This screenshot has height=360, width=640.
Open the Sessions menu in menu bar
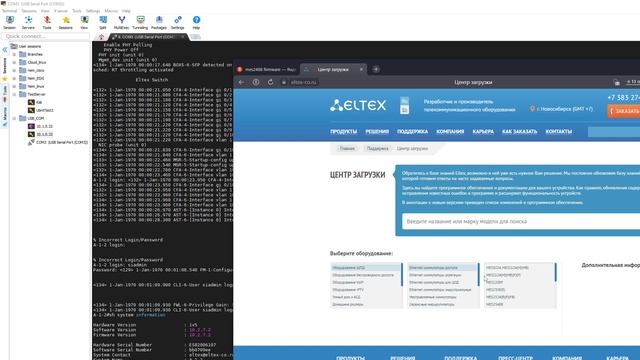29,11
